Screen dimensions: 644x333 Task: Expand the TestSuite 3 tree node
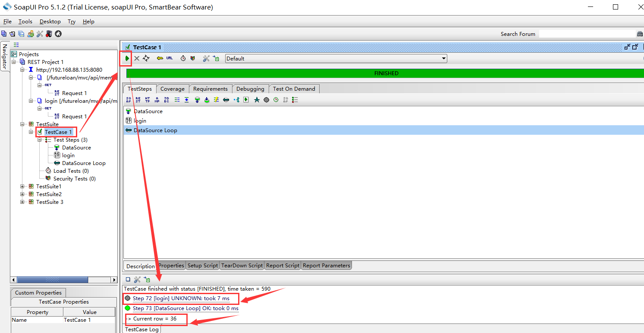(x=22, y=202)
